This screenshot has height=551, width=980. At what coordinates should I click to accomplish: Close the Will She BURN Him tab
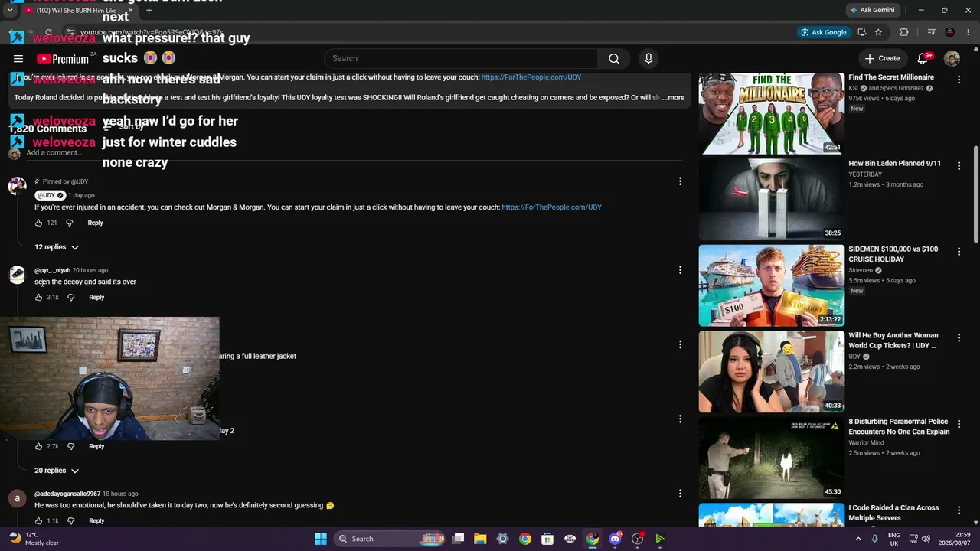point(129,11)
